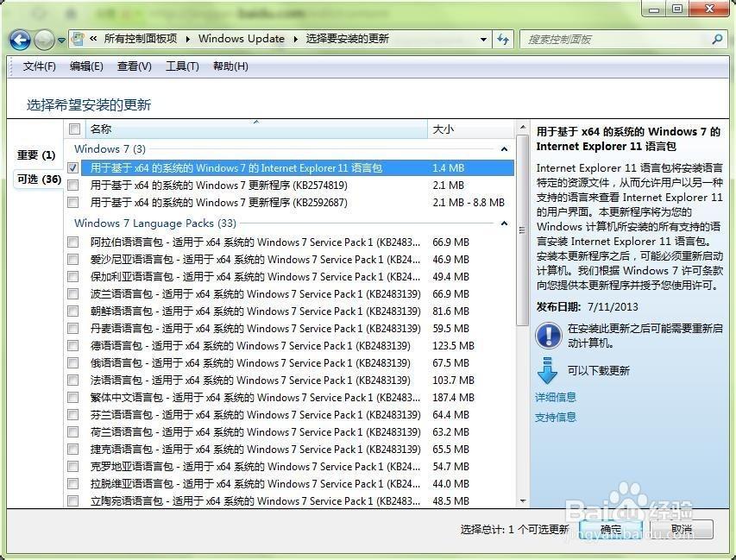Image resolution: width=736 pixels, height=560 pixels.
Task: Check the 克罗地亚语语言包 checkbox
Action: pyautogui.click(x=72, y=467)
